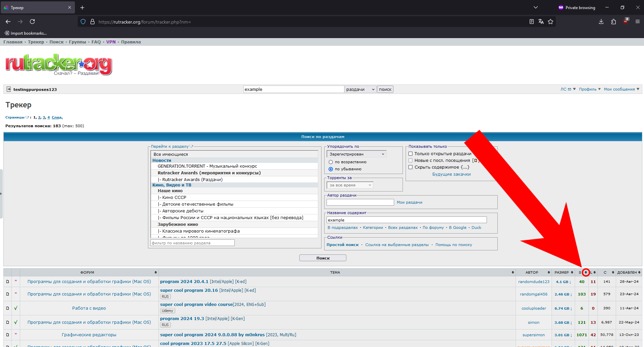Toggle Скрыть содержимое checkbox

click(410, 167)
